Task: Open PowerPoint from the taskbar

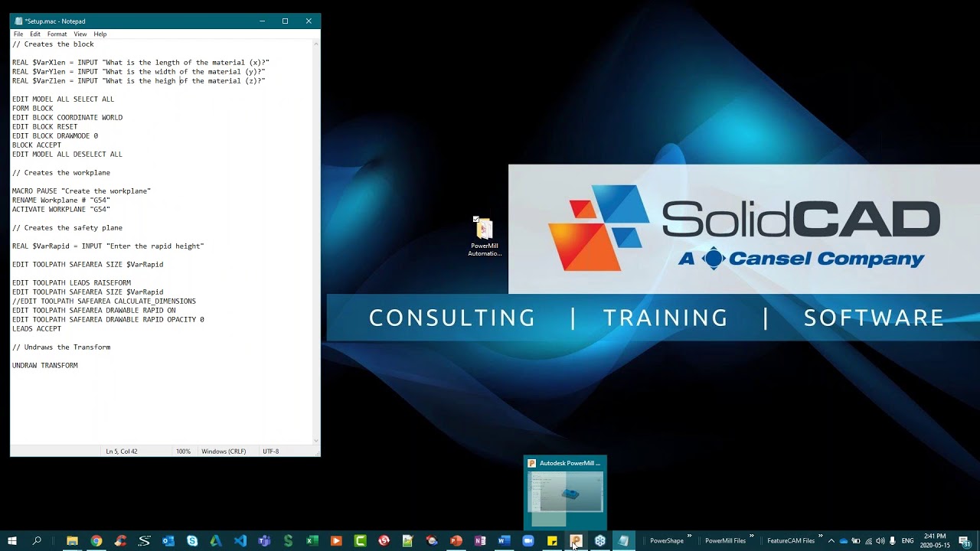Action: pyautogui.click(x=456, y=540)
